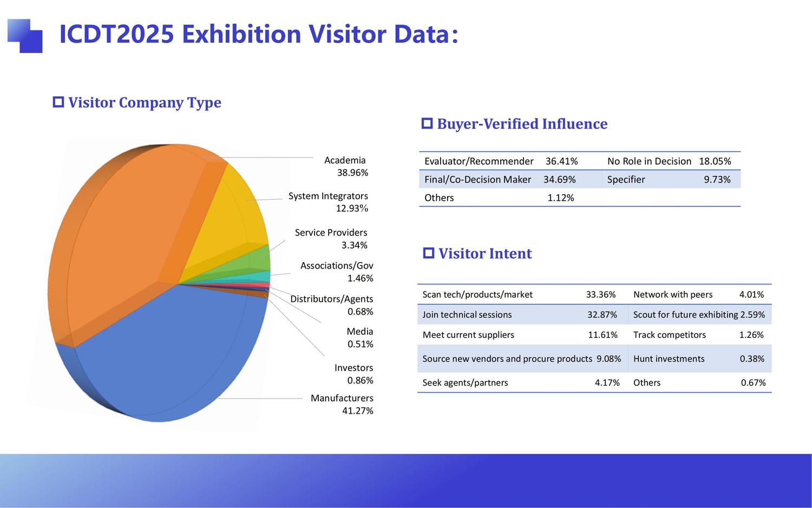This screenshot has height=508, width=812.
Task: Select the teal Associations/Gov pie slice
Action: [259, 276]
